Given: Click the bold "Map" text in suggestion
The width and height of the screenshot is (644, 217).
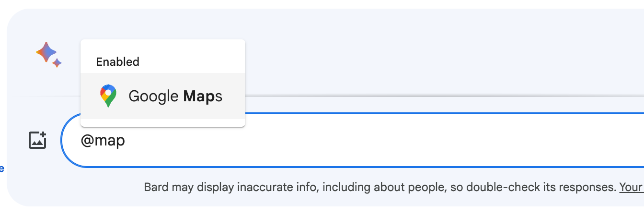Looking at the screenshot, I should [x=198, y=96].
